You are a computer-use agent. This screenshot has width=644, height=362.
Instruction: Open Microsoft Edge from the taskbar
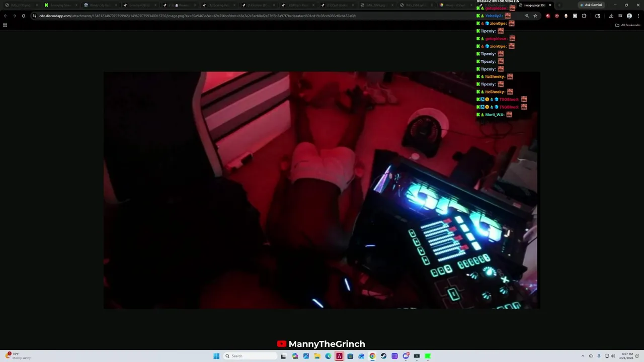point(328,356)
